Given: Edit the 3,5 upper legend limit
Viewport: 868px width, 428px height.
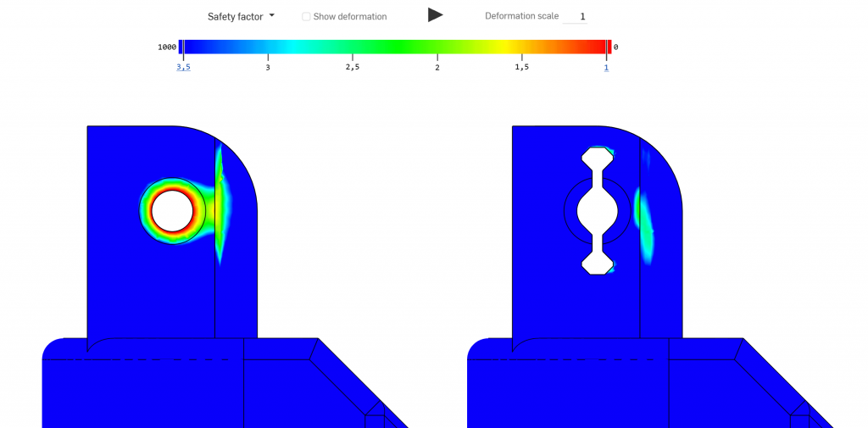Looking at the screenshot, I should point(183,67).
